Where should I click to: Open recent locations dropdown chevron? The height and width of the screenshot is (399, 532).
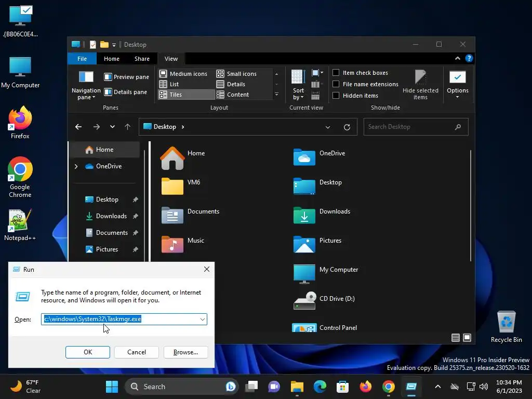(x=112, y=127)
